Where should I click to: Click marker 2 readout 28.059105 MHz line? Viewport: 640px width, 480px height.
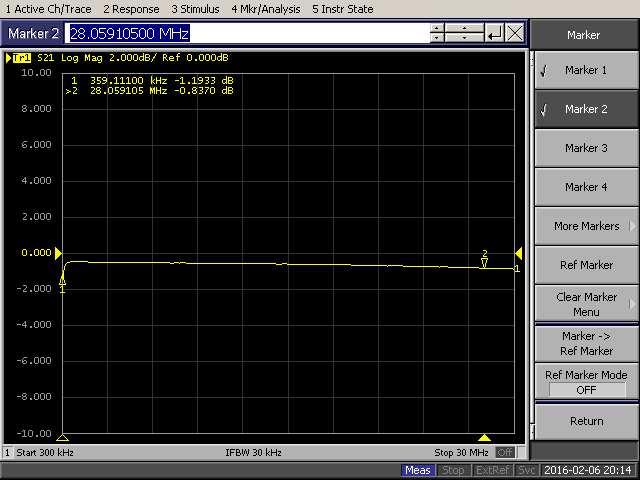coord(149,91)
